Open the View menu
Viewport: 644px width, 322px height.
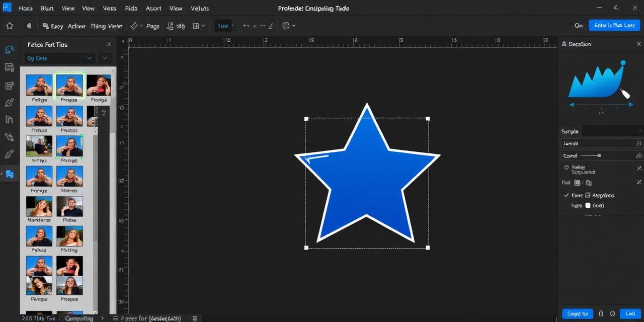coord(68,8)
